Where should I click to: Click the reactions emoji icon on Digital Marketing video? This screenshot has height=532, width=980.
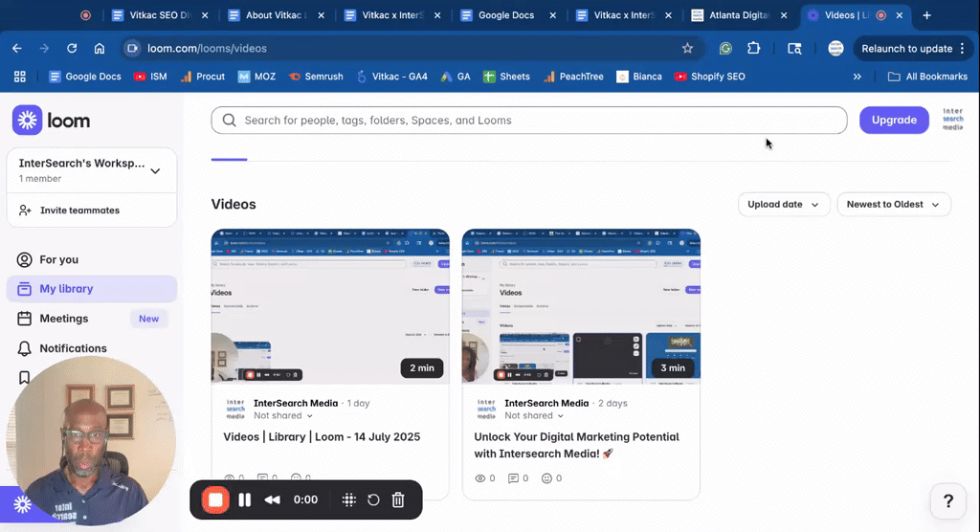pos(546,478)
